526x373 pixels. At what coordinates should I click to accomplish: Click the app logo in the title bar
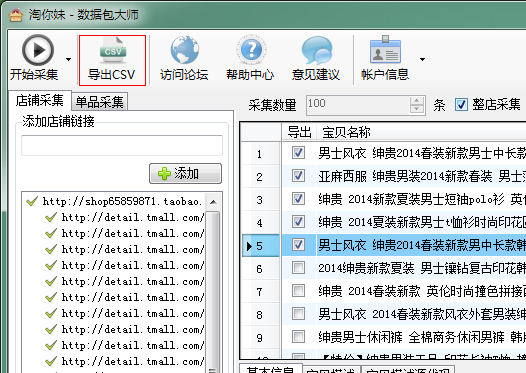click(16, 15)
